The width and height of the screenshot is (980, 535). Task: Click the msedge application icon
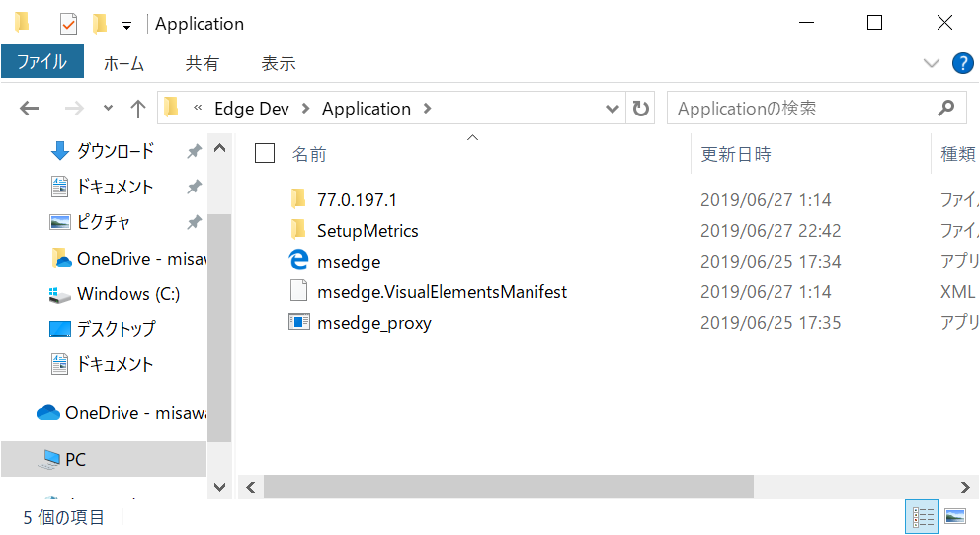(x=298, y=261)
